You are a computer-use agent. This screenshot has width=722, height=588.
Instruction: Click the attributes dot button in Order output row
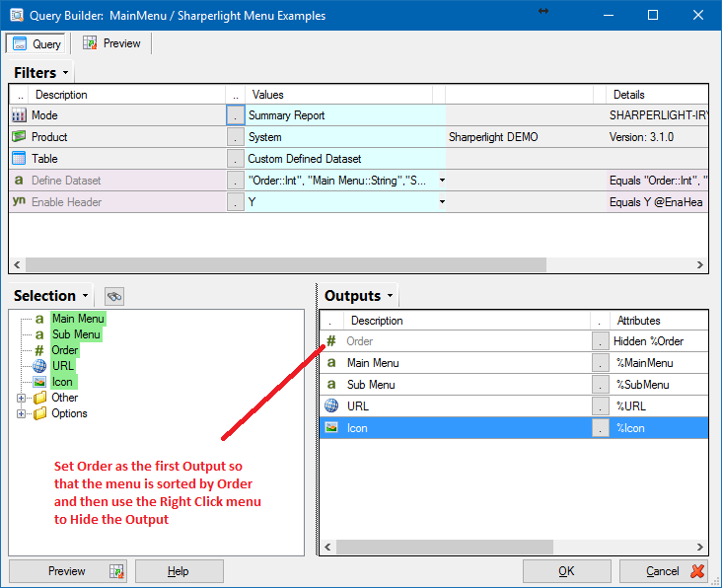coord(600,341)
